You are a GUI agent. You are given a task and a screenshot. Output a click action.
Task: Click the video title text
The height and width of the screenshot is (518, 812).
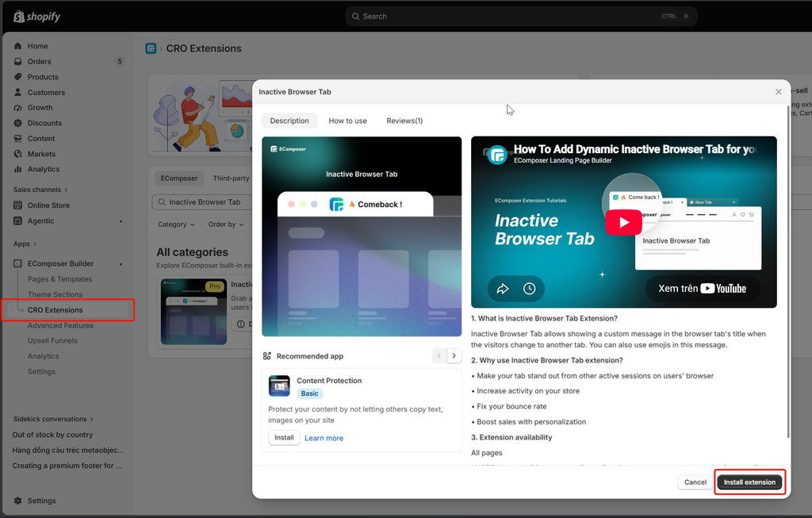click(x=634, y=149)
